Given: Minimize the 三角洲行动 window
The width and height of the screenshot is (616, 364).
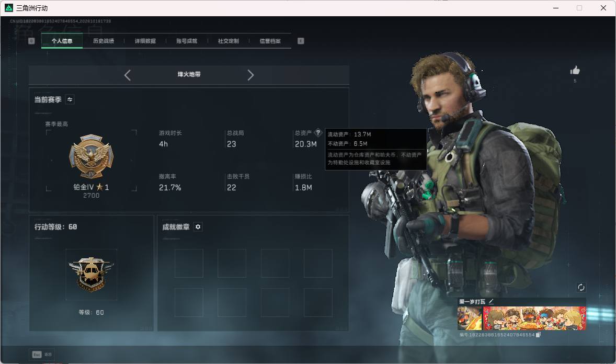Looking at the screenshot, I should point(556,8).
